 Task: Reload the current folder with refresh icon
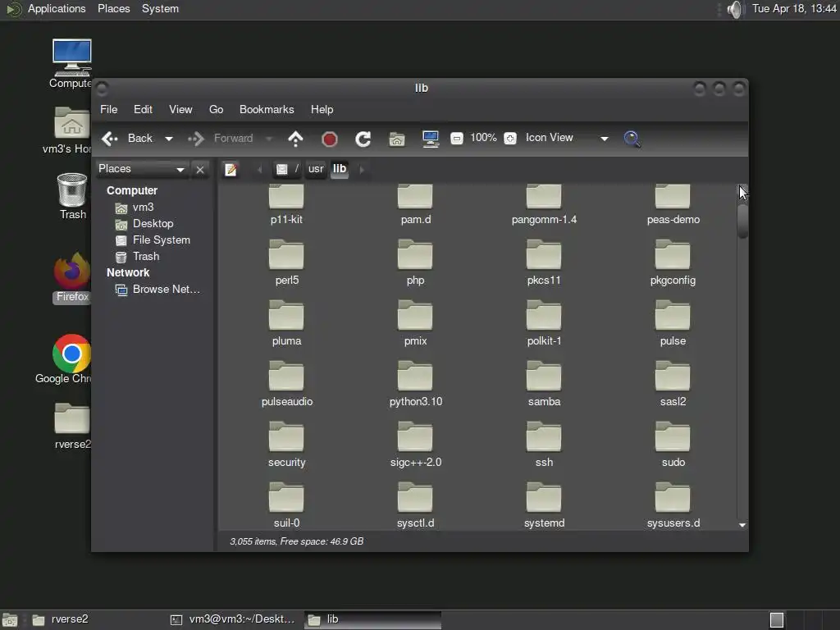click(x=363, y=139)
